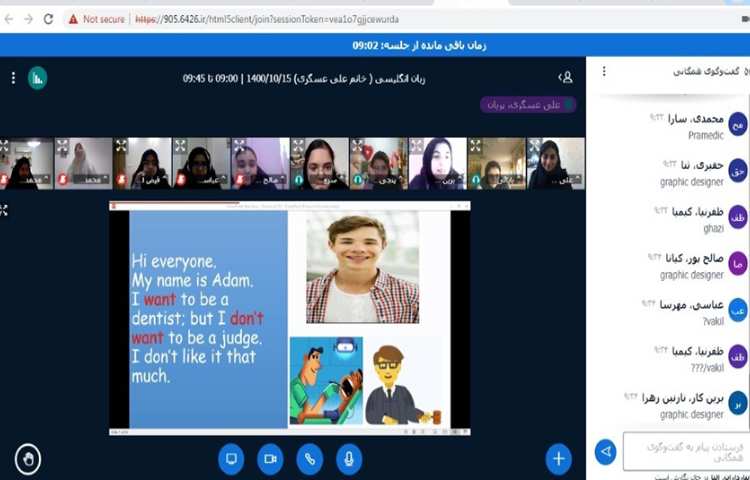This screenshot has width=750, height=480.
Task: Go back in browser history
Action: [x=9, y=19]
